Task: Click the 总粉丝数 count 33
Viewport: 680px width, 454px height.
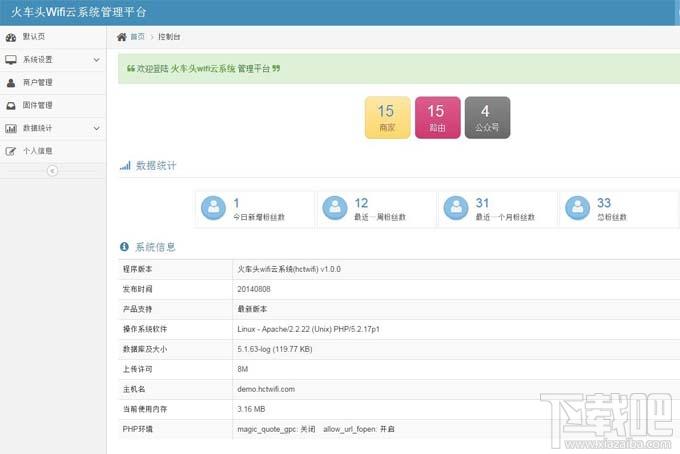Action: pyautogui.click(x=604, y=203)
